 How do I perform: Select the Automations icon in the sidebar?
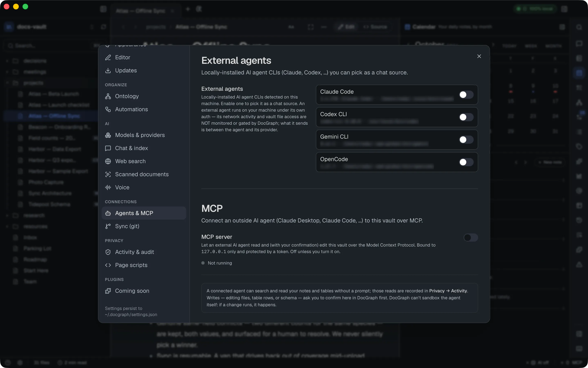[108, 110]
